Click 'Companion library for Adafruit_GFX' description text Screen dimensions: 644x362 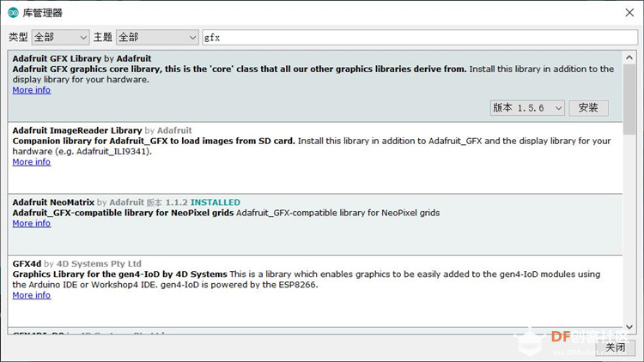[x=154, y=141]
